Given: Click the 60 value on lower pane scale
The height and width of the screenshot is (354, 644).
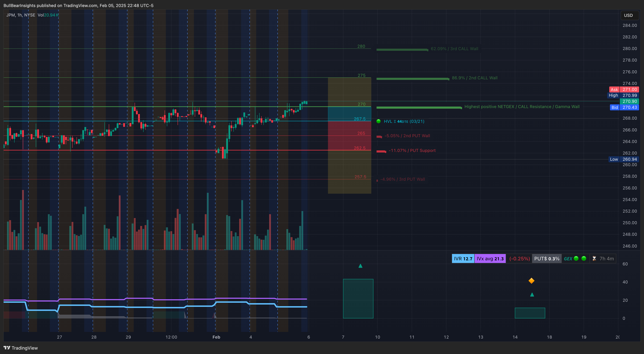Looking at the screenshot, I should click(625, 264).
